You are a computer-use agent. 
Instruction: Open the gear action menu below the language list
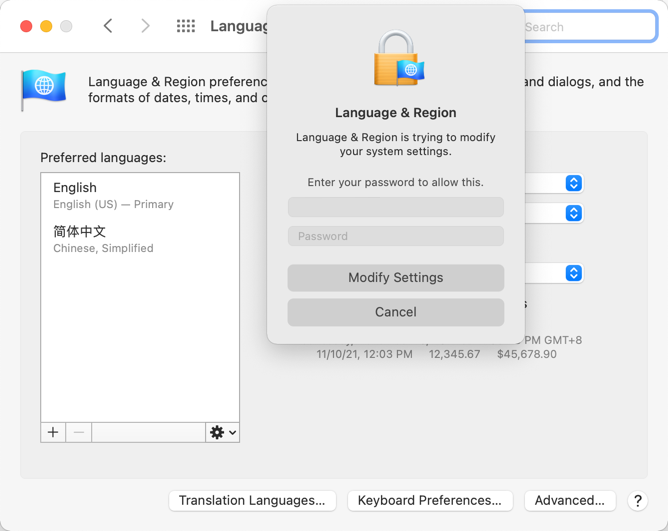point(222,432)
